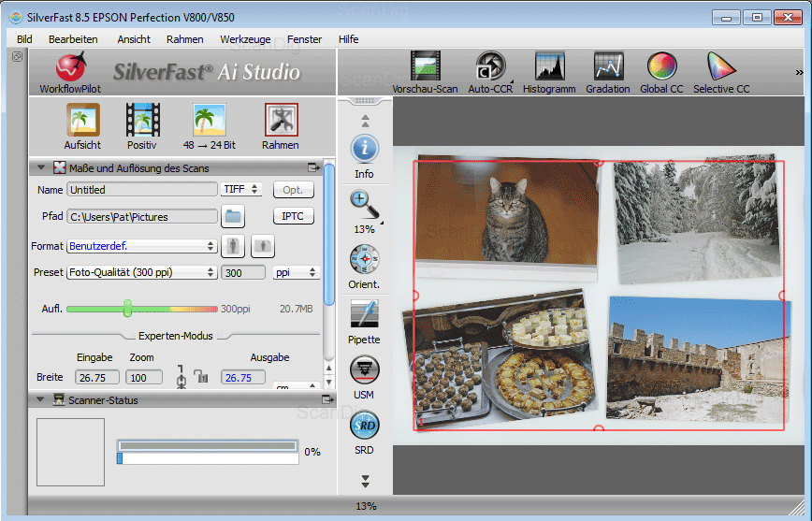This screenshot has height=521, width=812.
Task: Open the SRD dust removal tool
Action: pos(365,426)
